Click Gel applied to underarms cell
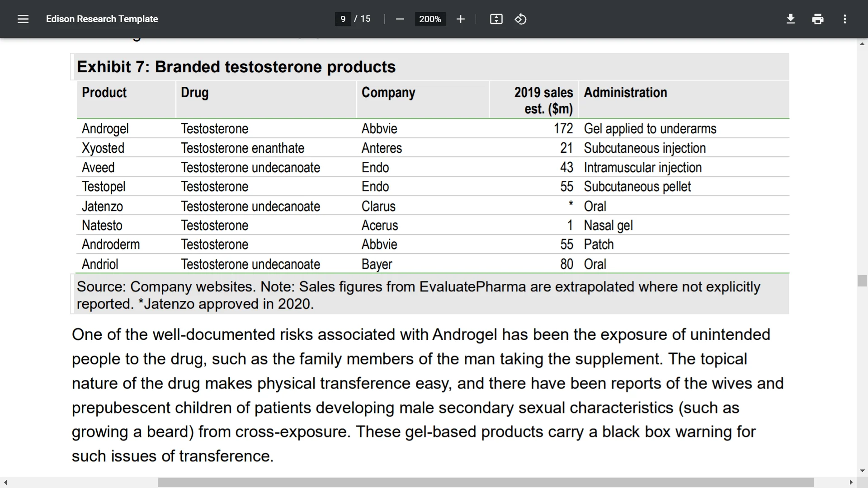868x488 pixels. 650,129
